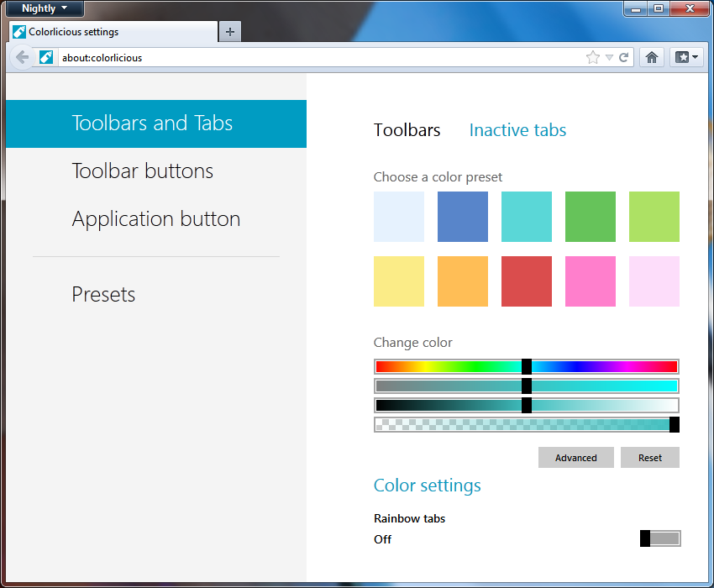Open the bookmarks menu button

(686, 58)
